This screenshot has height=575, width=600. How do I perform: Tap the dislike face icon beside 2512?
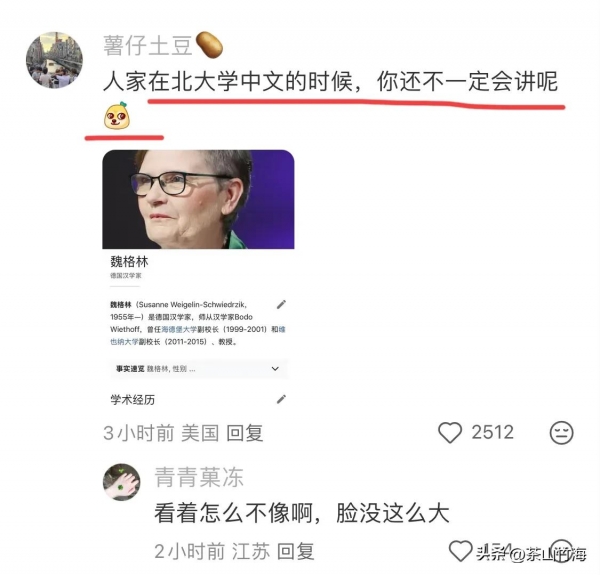coord(561,433)
